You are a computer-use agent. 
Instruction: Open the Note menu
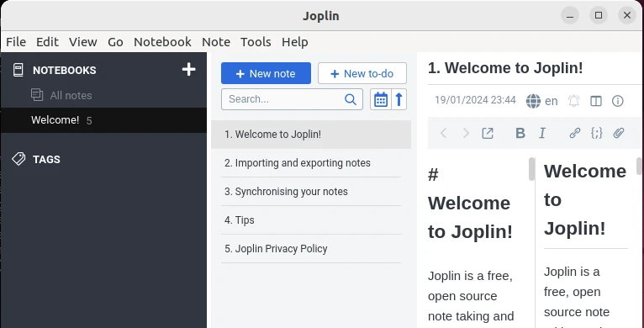tap(216, 42)
